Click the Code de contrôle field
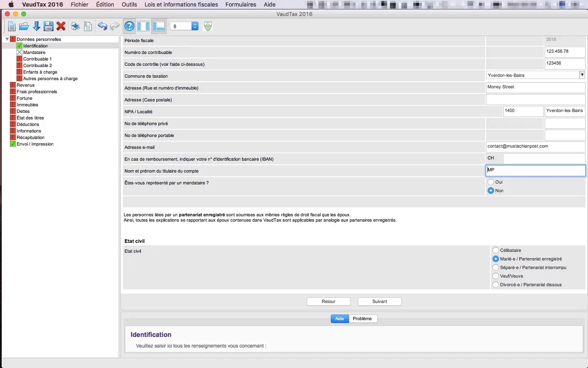The height and width of the screenshot is (368, 588). tap(565, 64)
